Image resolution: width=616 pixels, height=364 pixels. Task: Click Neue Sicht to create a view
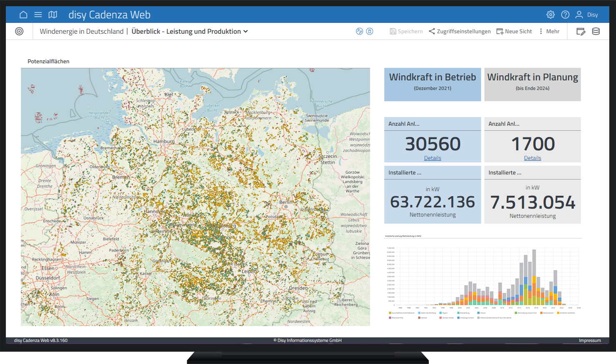point(514,31)
